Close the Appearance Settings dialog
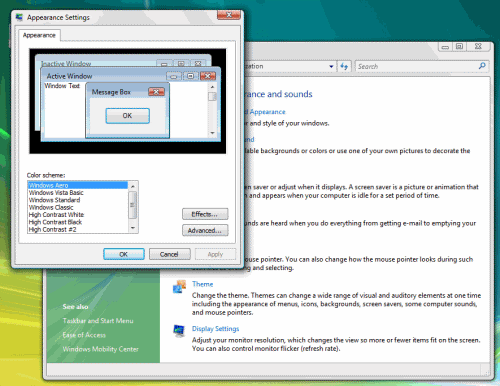500x386 pixels. (x=229, y=15)
